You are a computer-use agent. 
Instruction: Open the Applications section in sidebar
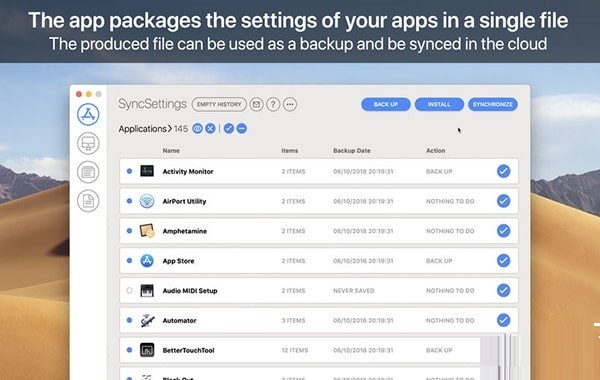(88, 114)
